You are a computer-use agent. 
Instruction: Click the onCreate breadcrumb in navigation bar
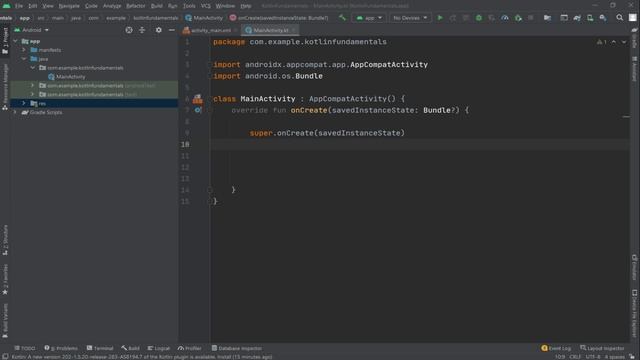click(279, 18)
